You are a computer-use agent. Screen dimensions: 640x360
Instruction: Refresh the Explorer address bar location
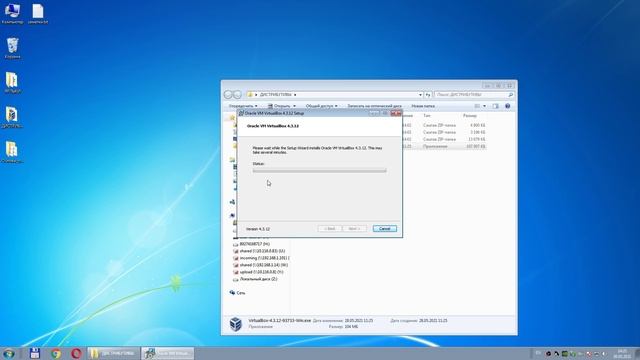click(x=428, y=95)
